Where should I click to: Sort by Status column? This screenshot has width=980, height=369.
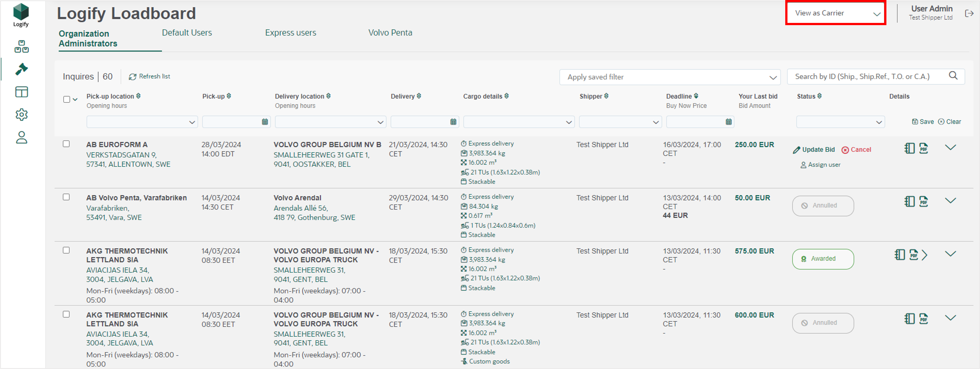(x=819, y=96)
